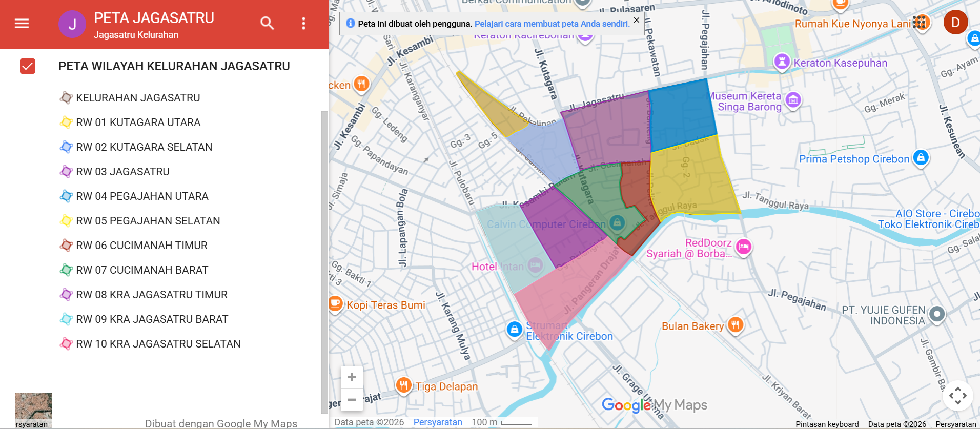Switch to satellite basemap thumbnail
980x429 pixels.
[x=34, y=410]
